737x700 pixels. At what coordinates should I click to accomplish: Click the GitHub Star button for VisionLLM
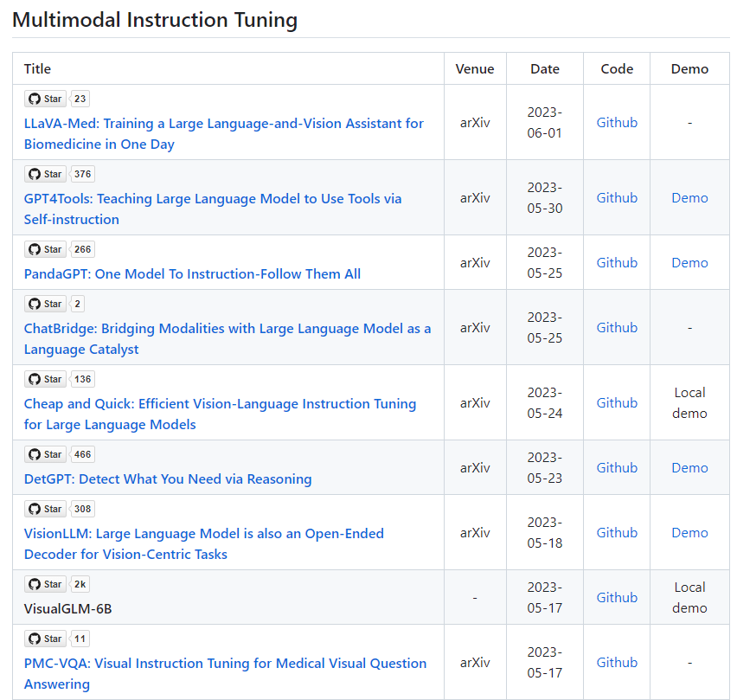tap(45, 509)
